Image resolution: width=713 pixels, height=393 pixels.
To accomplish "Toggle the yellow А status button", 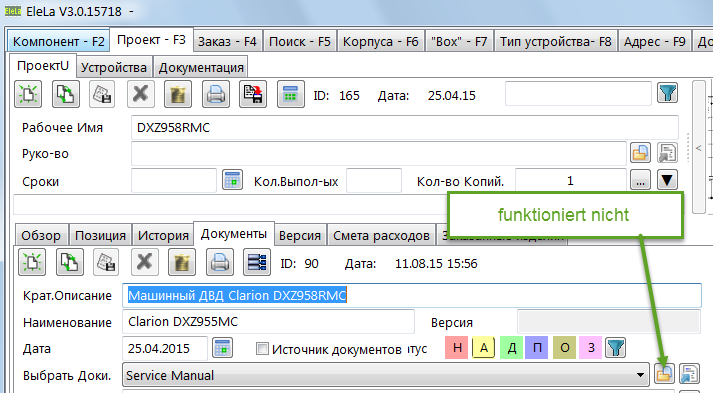I will pyautogui.click(x=484, y=348).
